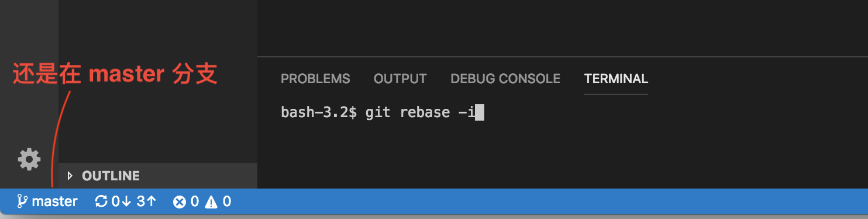
Task: Click the circular sync arrows icon
Action: [101, 202]
